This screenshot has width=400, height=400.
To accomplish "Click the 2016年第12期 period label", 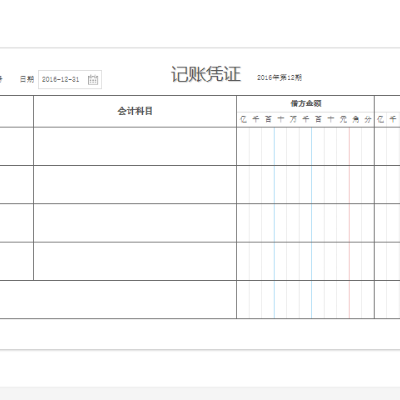I will click(x=279, y=78).
